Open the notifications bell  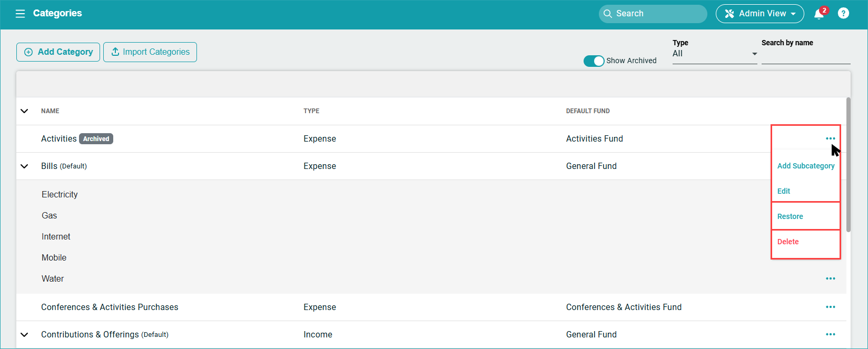[819, 14]
